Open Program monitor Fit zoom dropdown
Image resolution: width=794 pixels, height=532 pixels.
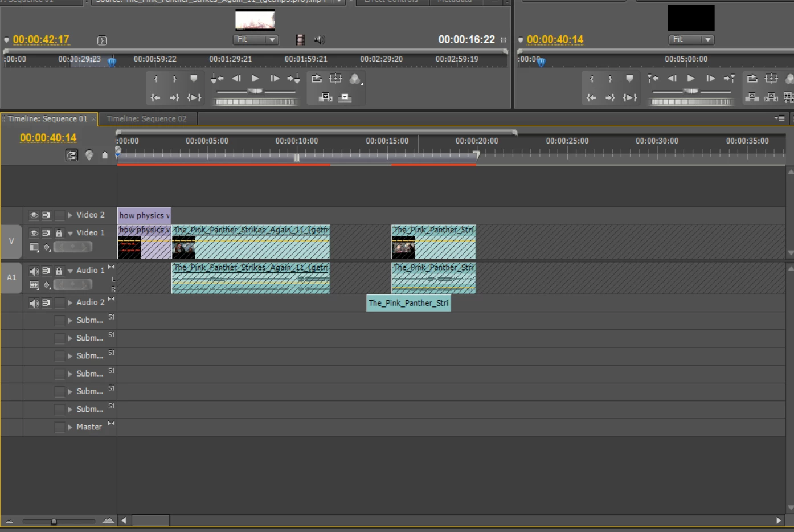[691, 40]
